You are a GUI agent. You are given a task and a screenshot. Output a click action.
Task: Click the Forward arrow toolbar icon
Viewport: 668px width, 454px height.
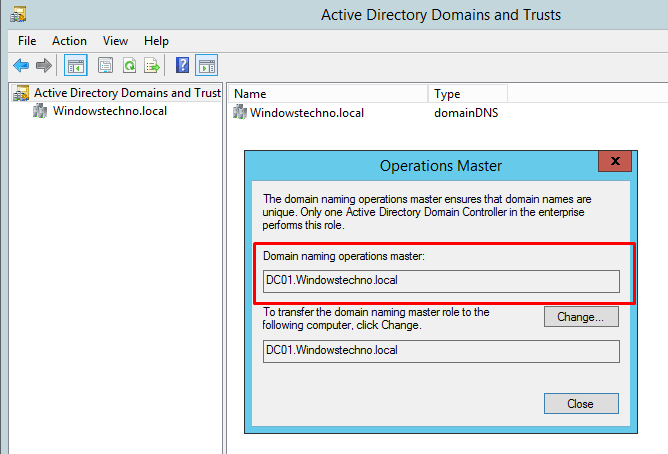(x=43, y=66)
